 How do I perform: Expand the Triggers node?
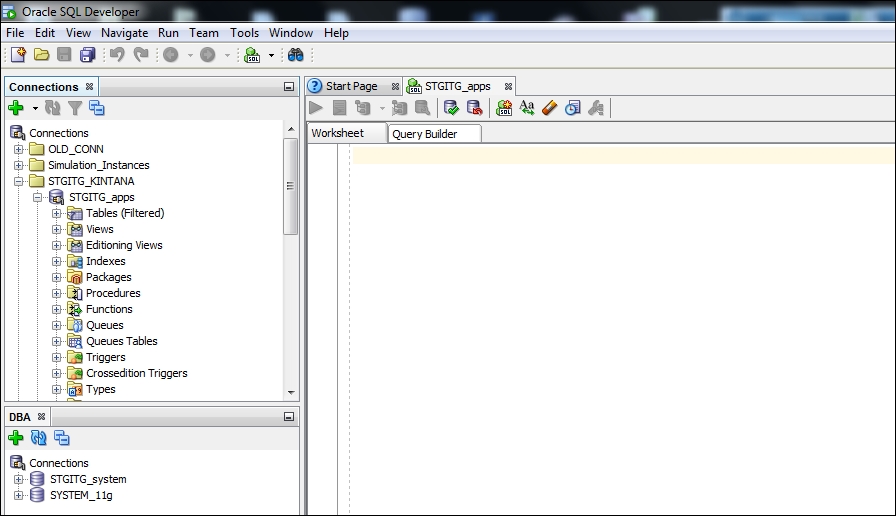tap(57, 357)
